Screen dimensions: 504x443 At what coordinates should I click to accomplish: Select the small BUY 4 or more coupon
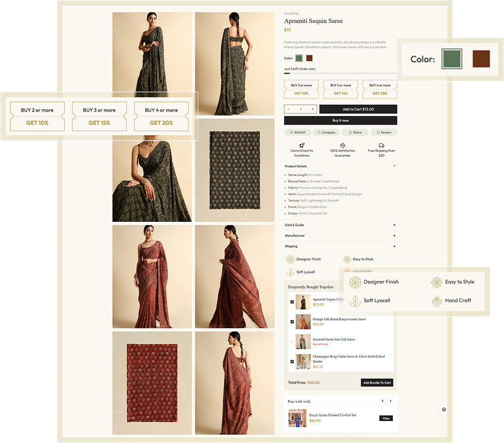tap(379, 89)
